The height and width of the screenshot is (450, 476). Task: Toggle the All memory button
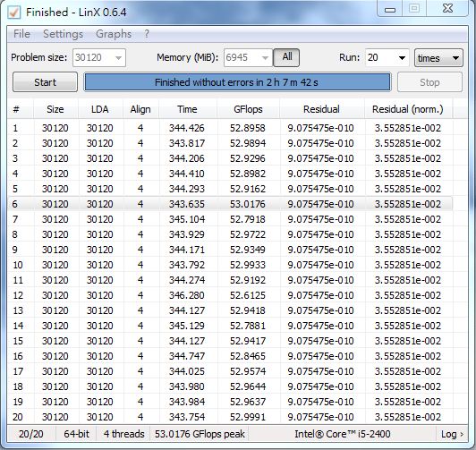pos(286,57)
